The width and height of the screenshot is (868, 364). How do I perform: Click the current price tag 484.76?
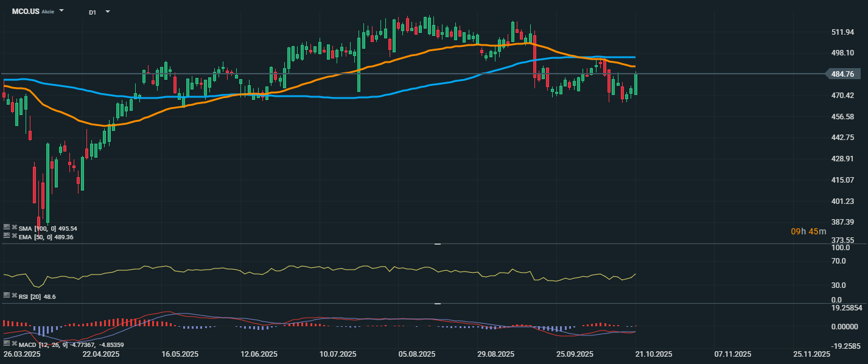[842, 74]
